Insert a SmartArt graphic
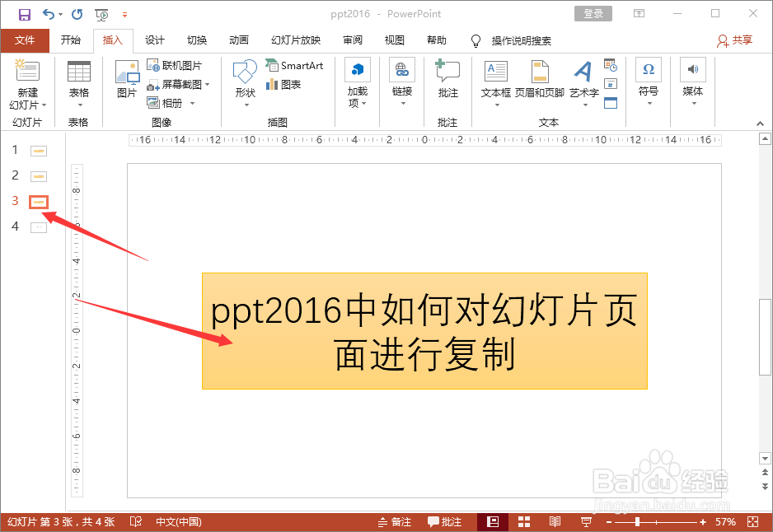The image size is (773, 532). click(x=294, y=66)
